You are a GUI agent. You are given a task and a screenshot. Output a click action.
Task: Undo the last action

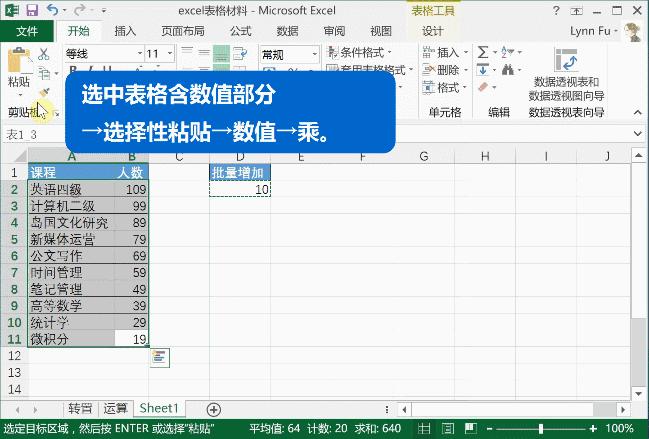[x=52, y=9]
